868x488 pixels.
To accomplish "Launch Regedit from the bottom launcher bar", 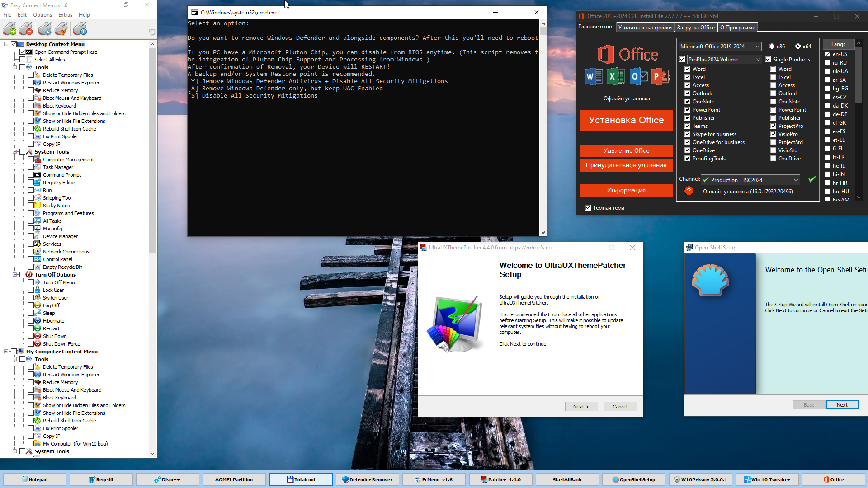I will tap(101, 479).
